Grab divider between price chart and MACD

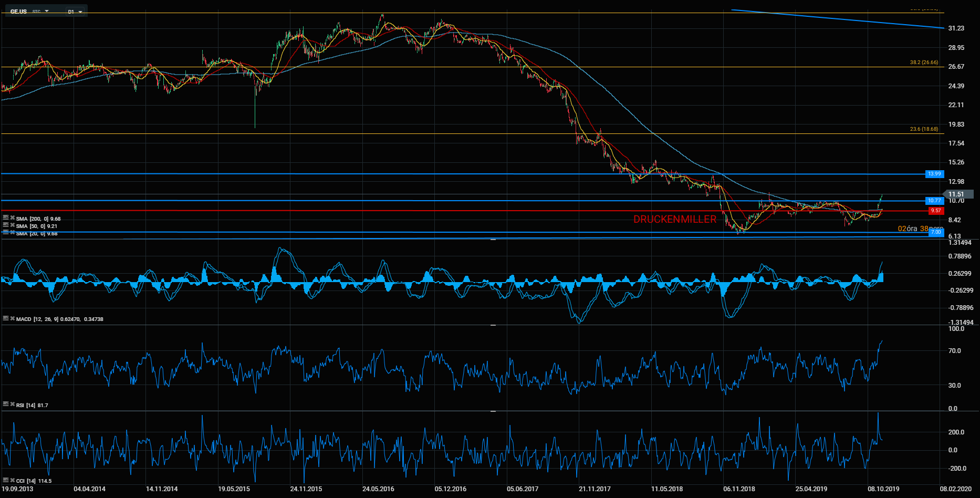pos(493,240)
